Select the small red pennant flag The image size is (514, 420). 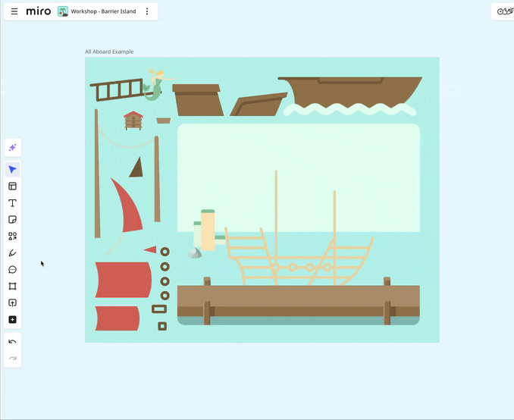(150, 250)
